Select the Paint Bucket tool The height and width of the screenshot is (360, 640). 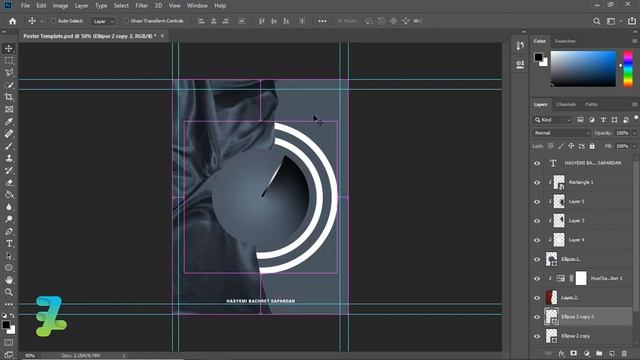tap(9, 195)
